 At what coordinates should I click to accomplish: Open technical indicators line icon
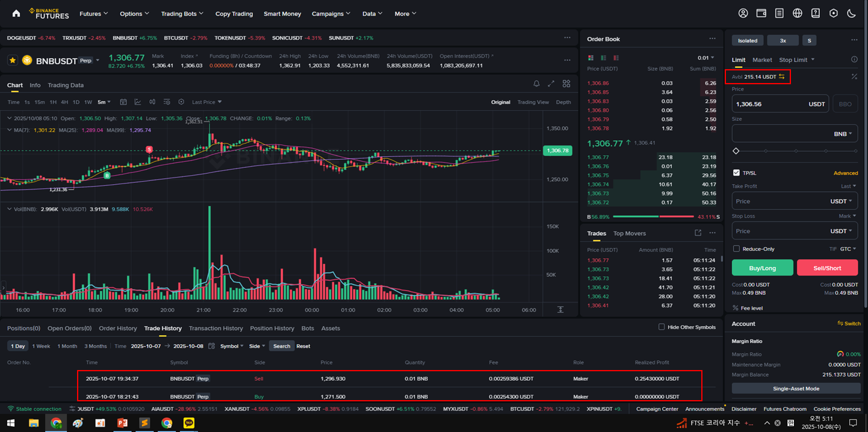click(x=137, y=102)
